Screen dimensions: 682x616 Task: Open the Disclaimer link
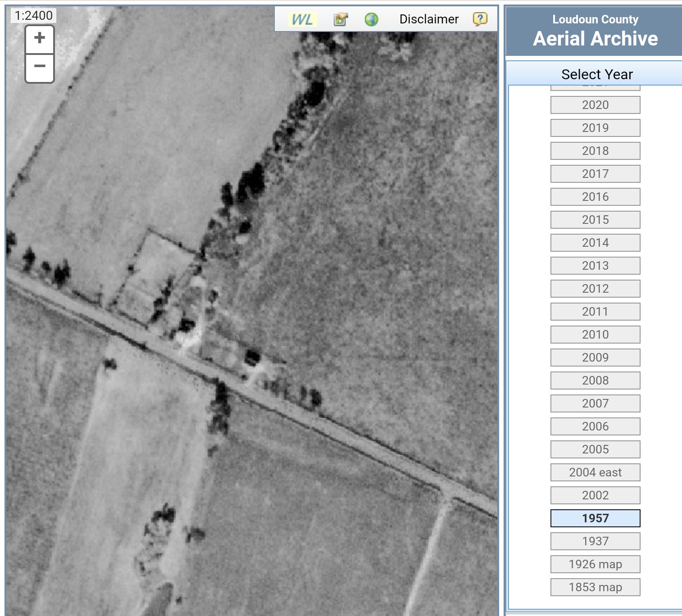click(428, 19)
